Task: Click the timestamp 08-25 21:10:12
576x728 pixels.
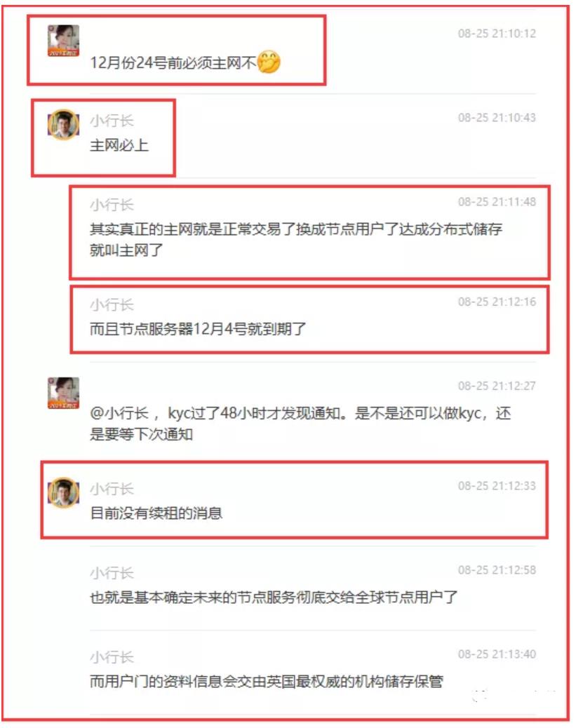Action: pos(497,34)
